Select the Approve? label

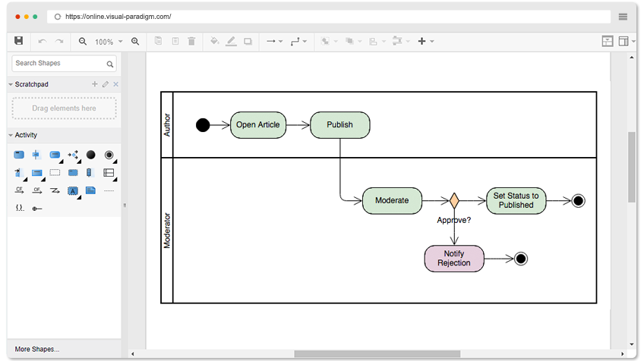click(x=454, y=220)
